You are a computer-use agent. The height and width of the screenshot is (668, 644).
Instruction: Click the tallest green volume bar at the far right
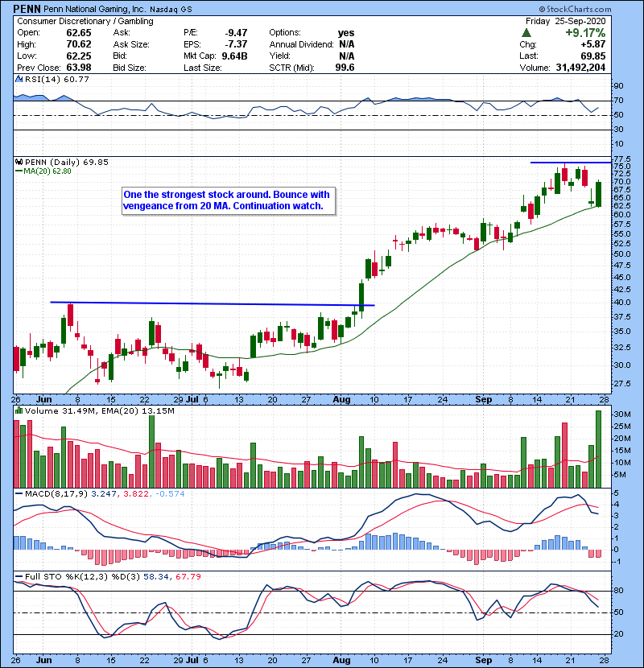click(598, 449)
